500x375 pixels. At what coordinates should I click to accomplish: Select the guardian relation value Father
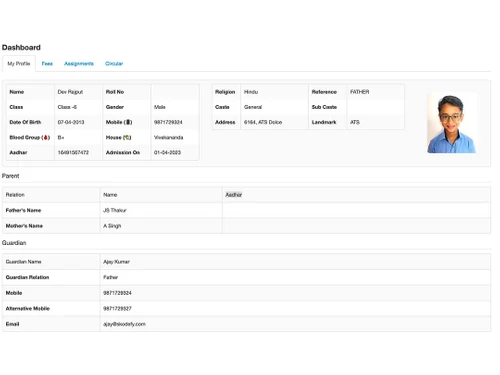(x=110, y=277)
